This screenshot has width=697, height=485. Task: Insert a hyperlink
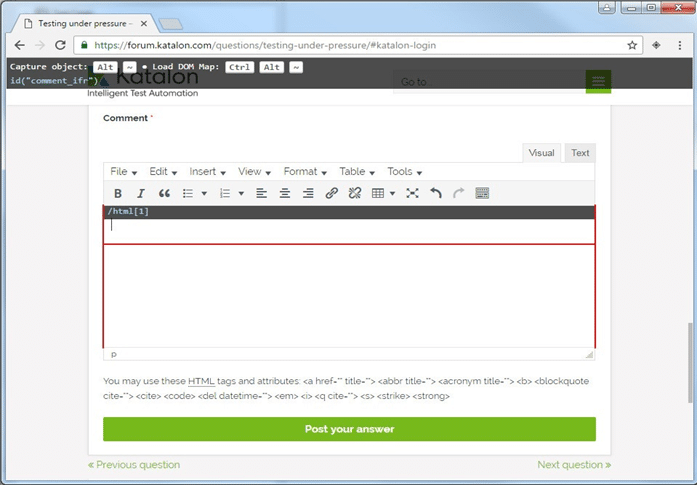point(332,193)
